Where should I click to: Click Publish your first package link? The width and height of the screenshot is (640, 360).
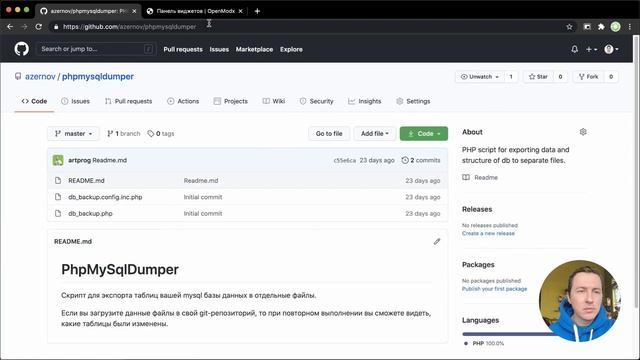tap(494, 289)
